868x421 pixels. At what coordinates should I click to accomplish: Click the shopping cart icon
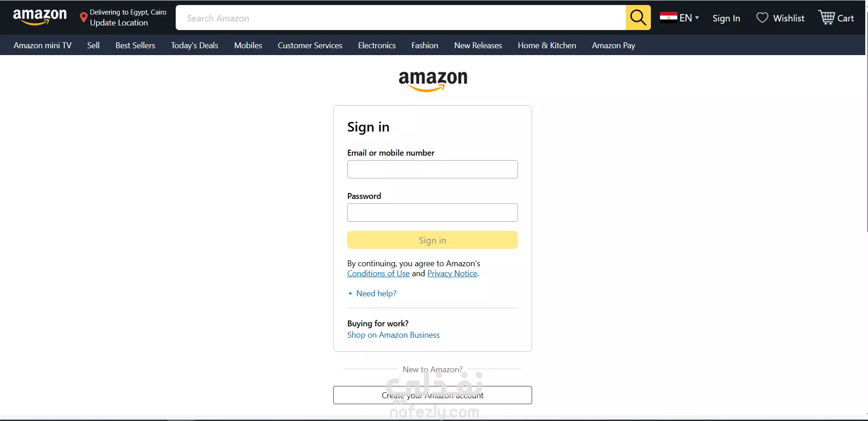point(826,18)
